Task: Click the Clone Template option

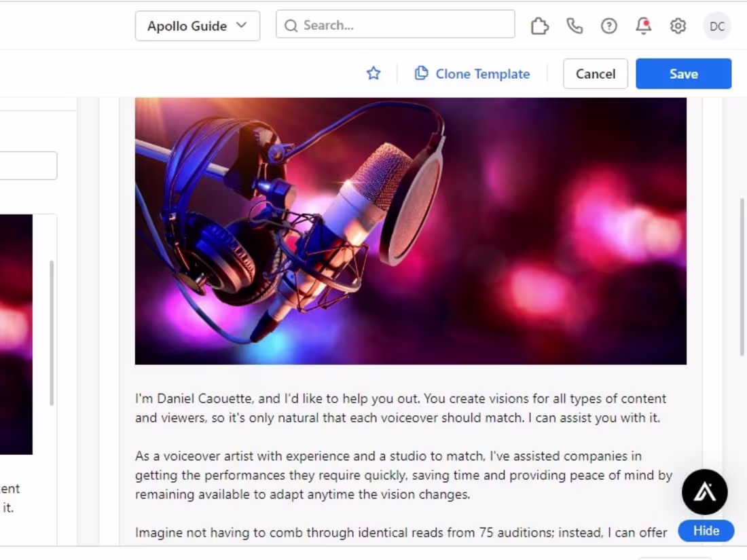Action: pyautogui.click(x=473, y=73)
